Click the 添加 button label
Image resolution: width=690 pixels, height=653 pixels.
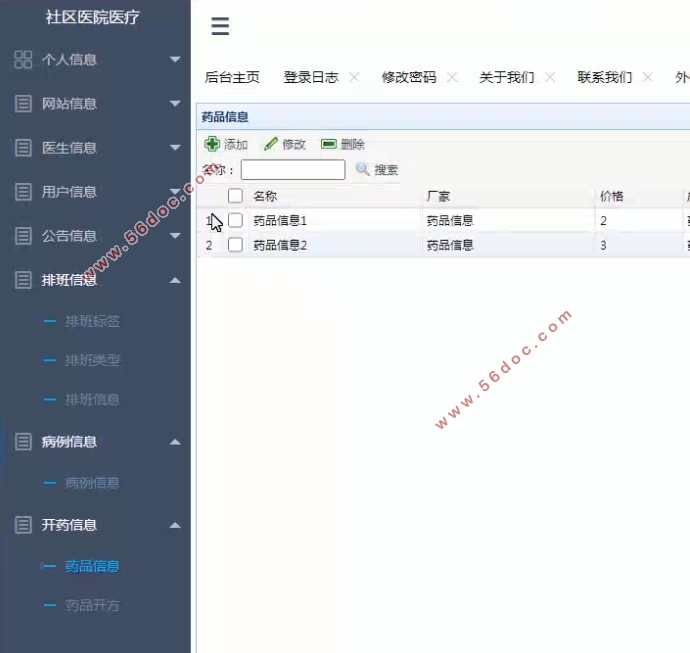pos(236,144)
